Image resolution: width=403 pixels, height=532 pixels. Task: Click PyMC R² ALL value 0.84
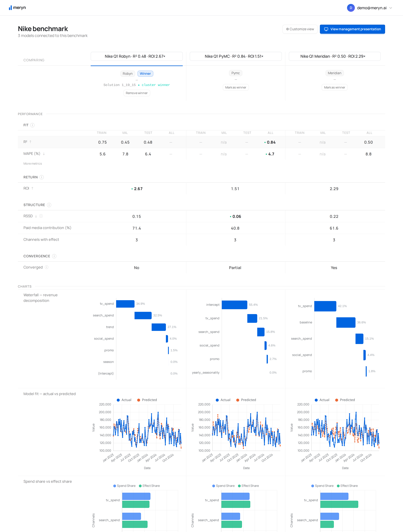pyautogui.click(x=271, y=142)
